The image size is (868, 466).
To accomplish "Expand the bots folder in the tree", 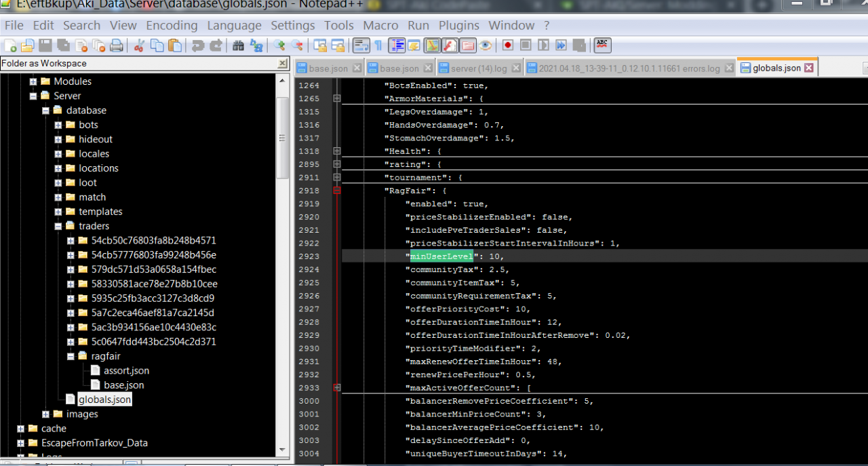I will click(58, 125).
